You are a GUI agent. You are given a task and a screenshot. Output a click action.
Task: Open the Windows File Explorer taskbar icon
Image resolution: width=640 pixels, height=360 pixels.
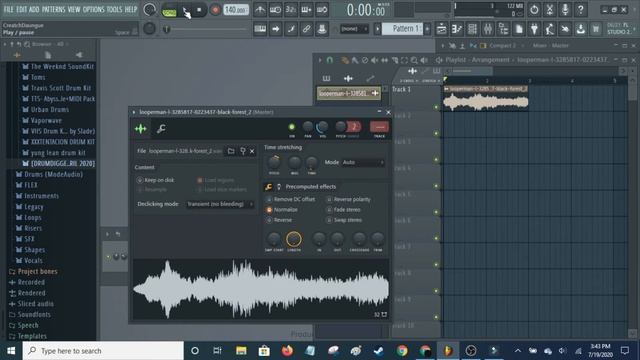pos(241,351)
